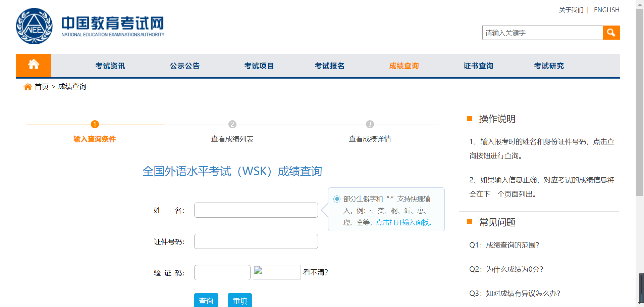Click the small house icon in breadcrumb
Screen dimensions: 644x307
28,87
